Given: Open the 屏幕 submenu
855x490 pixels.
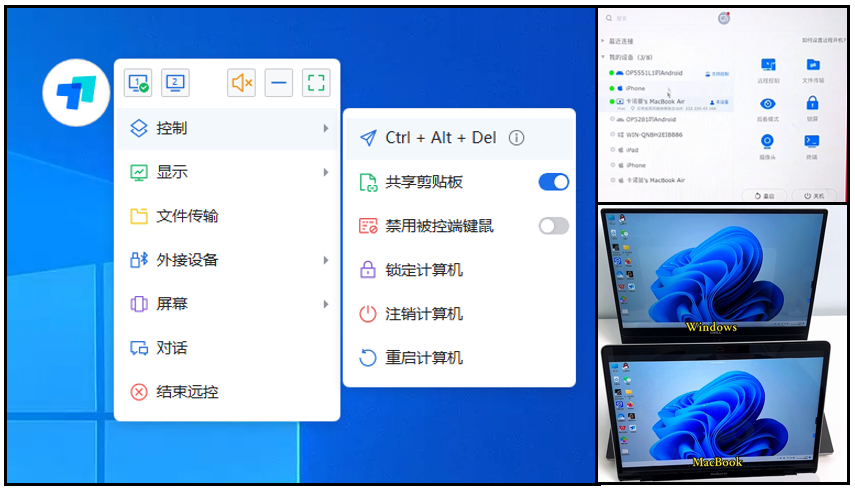Looking at the screenshot, I should (228, 304).
